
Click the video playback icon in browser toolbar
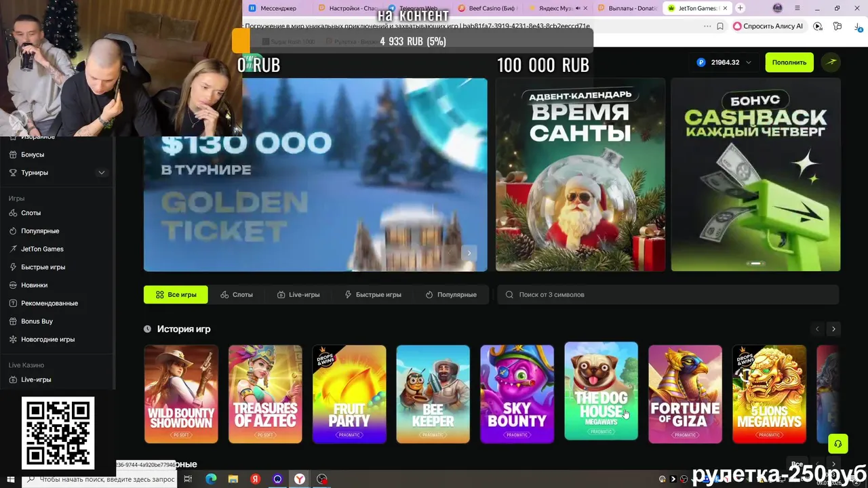tap(818, 26)
